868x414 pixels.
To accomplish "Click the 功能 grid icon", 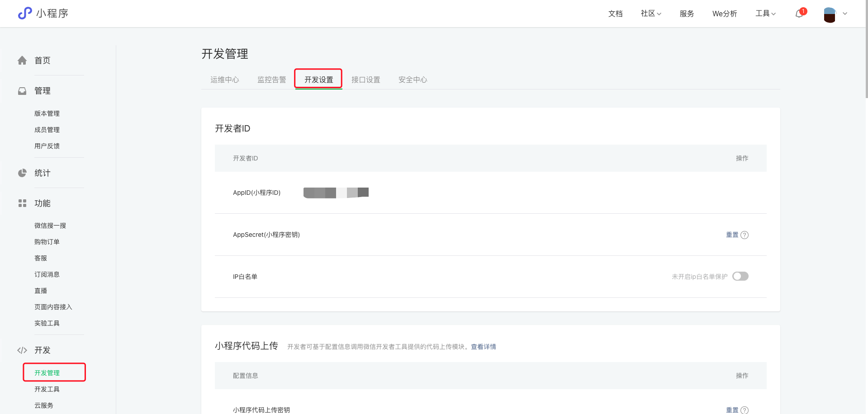I will point(22,203).
